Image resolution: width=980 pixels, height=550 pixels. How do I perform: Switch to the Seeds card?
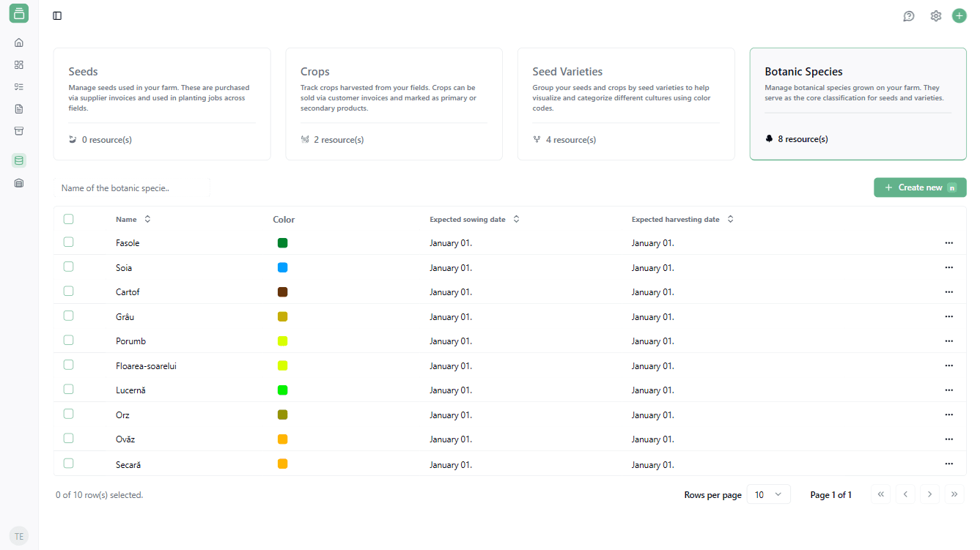(x=162, y=104)
